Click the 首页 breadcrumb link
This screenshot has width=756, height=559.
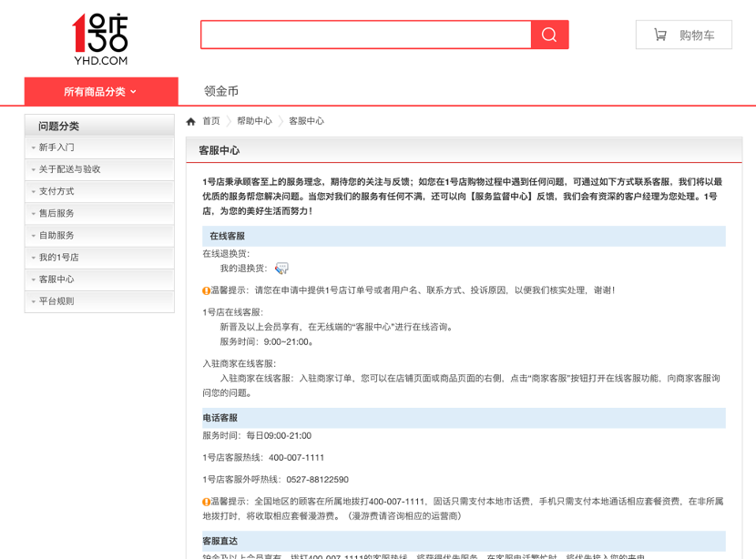(211, 121)
